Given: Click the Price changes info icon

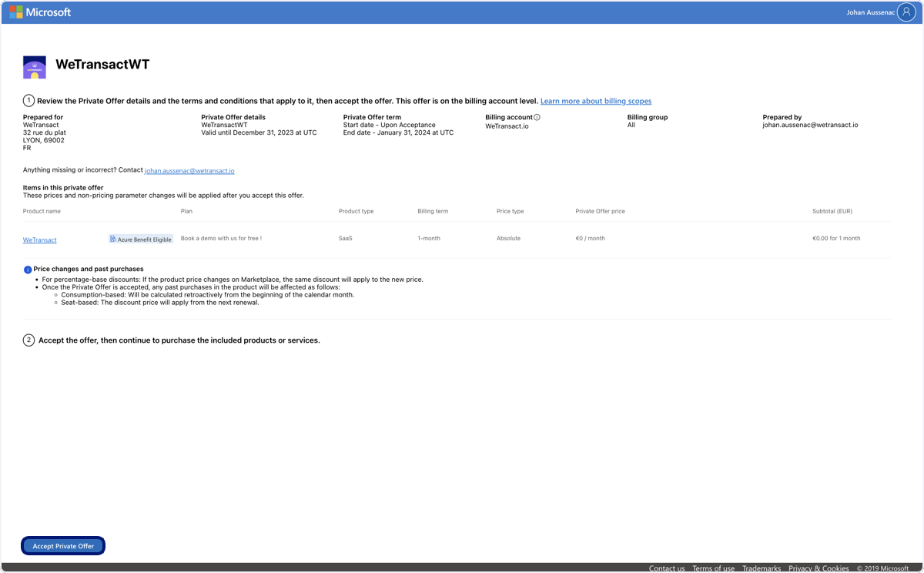Looking at the screenshot, I should coord(28,270).
